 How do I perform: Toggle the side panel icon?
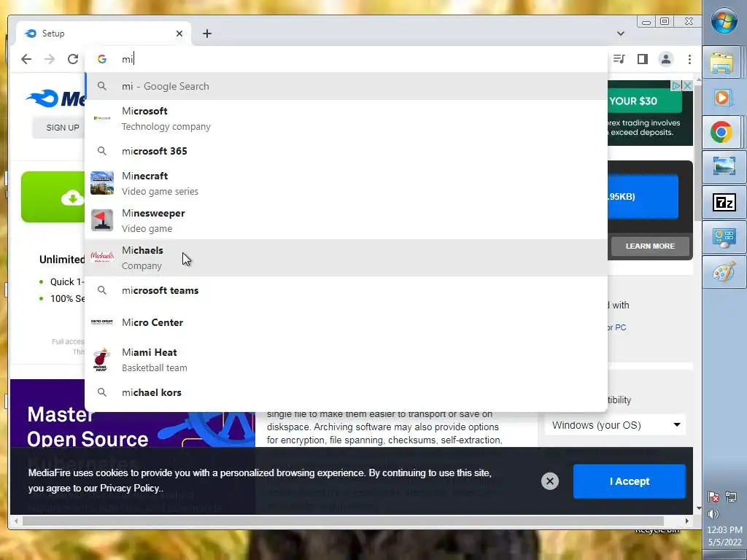tap(642, 59)
